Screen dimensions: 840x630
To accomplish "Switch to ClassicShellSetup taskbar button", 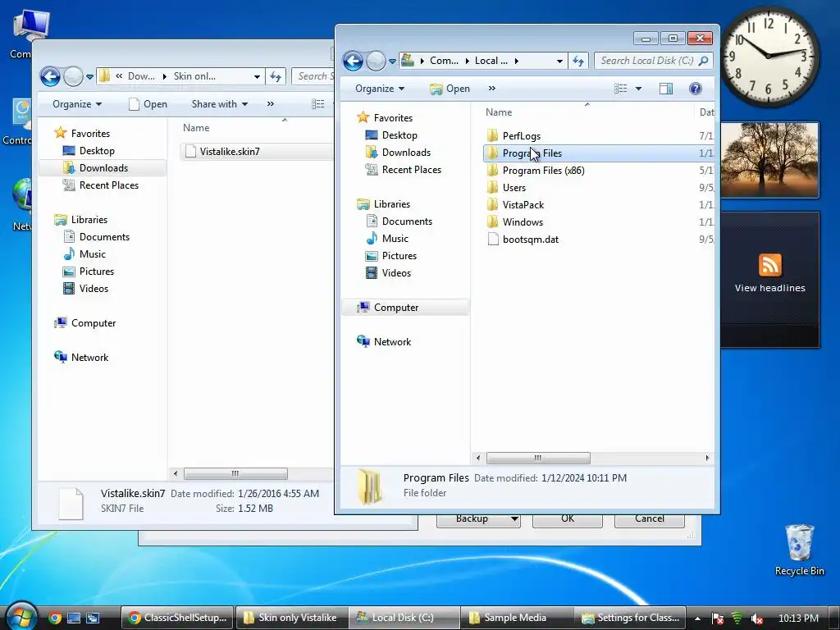I will [x=177, y=618].
